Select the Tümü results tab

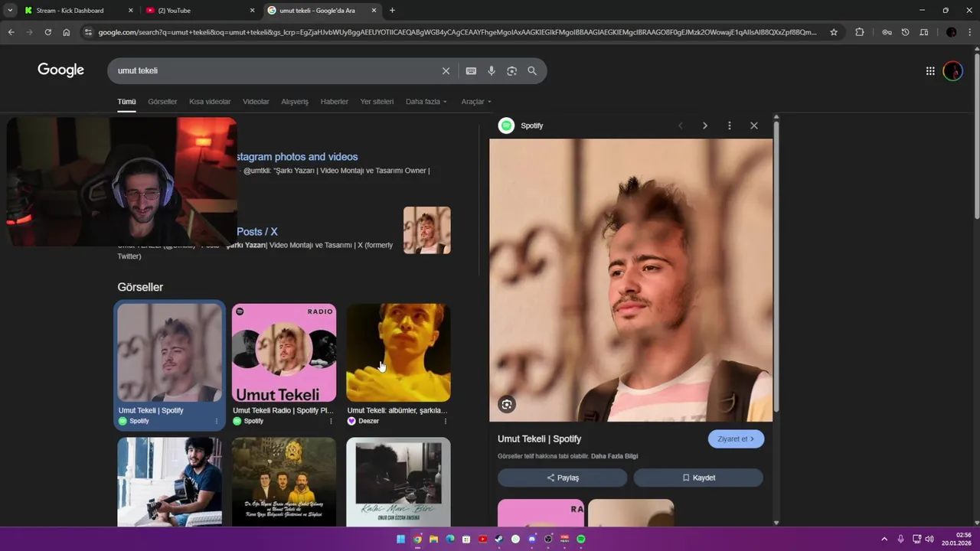pyautogui.click(x=126, y=102)
